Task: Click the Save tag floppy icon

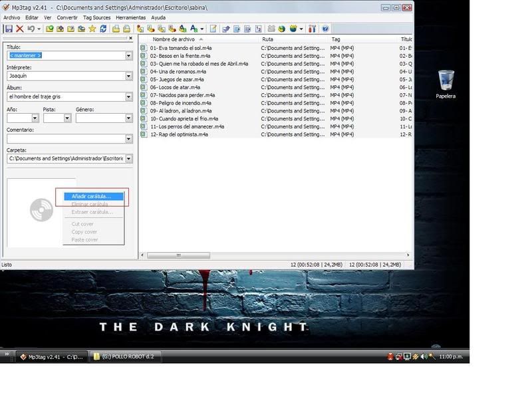Action: coord(9,29)
